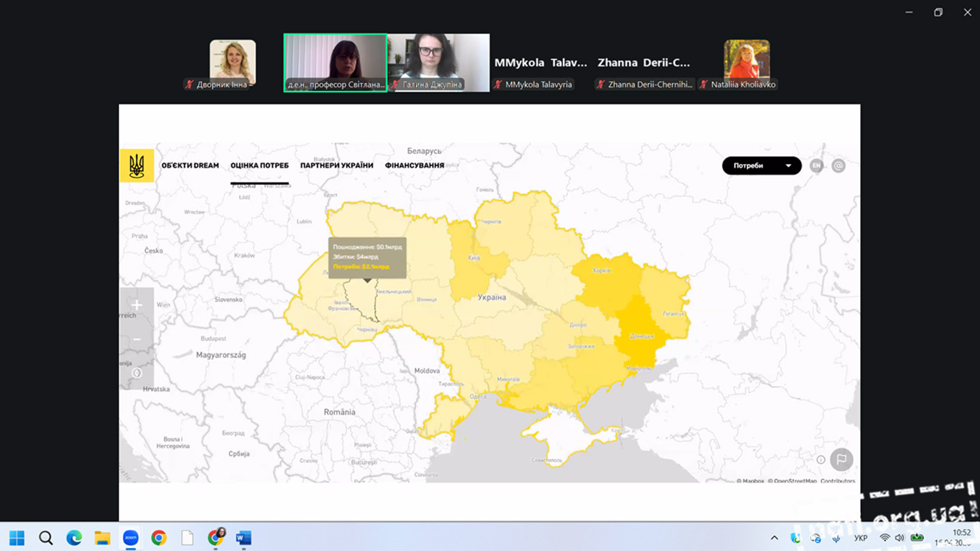Open the ОБ'ЄКТИ DREAM tab

pyautogui.click(x=190, y=166)
